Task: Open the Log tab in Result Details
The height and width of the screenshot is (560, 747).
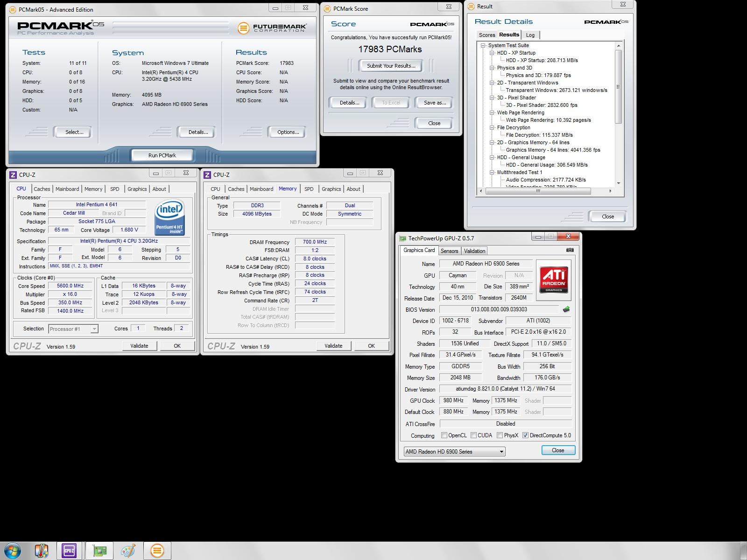Action: [530, 35]
